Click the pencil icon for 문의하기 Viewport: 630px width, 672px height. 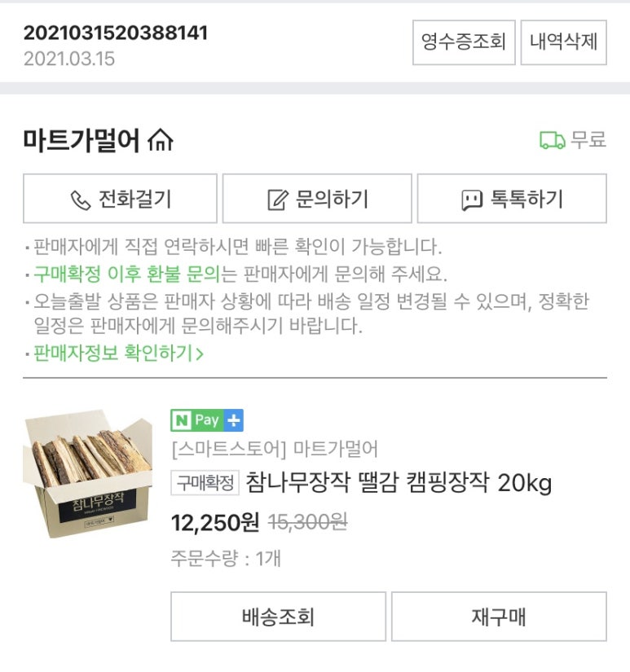tap(278, 200)
